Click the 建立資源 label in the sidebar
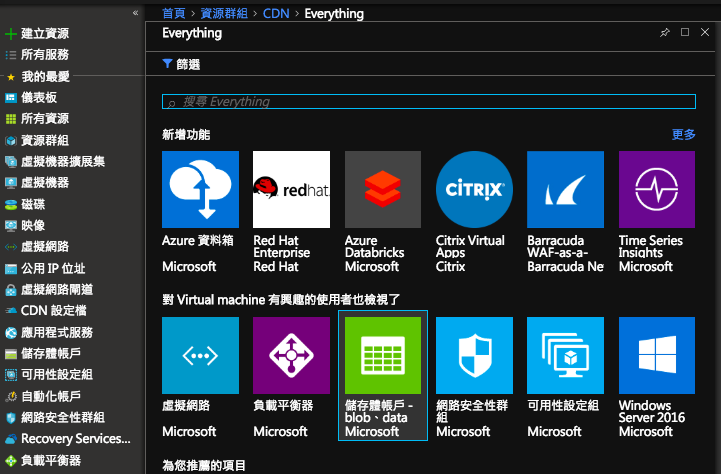The height and width of the screenshot is (474, 721). click(45, 34)
